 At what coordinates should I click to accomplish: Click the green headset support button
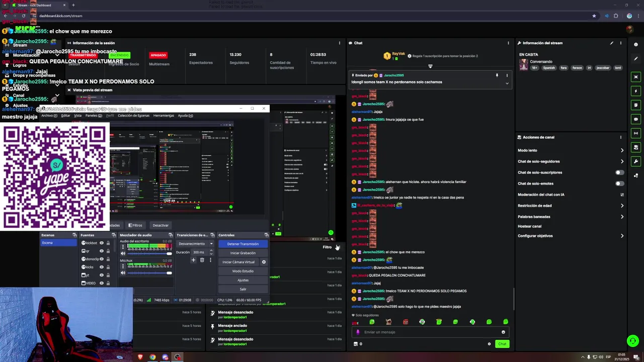[633, 341]
